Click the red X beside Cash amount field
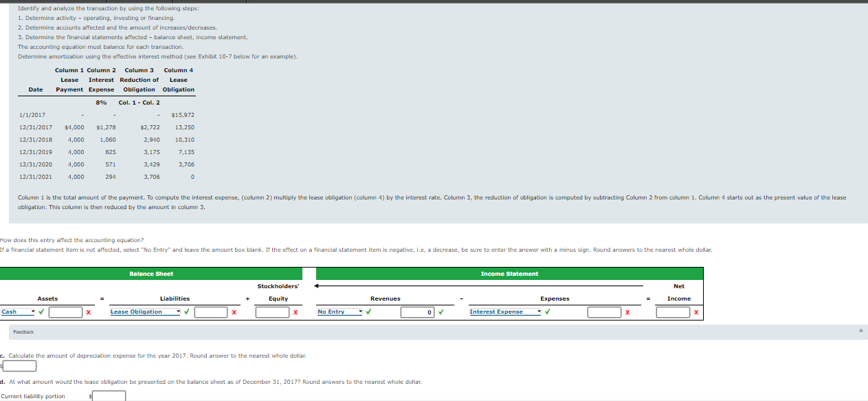 point(87,312)
